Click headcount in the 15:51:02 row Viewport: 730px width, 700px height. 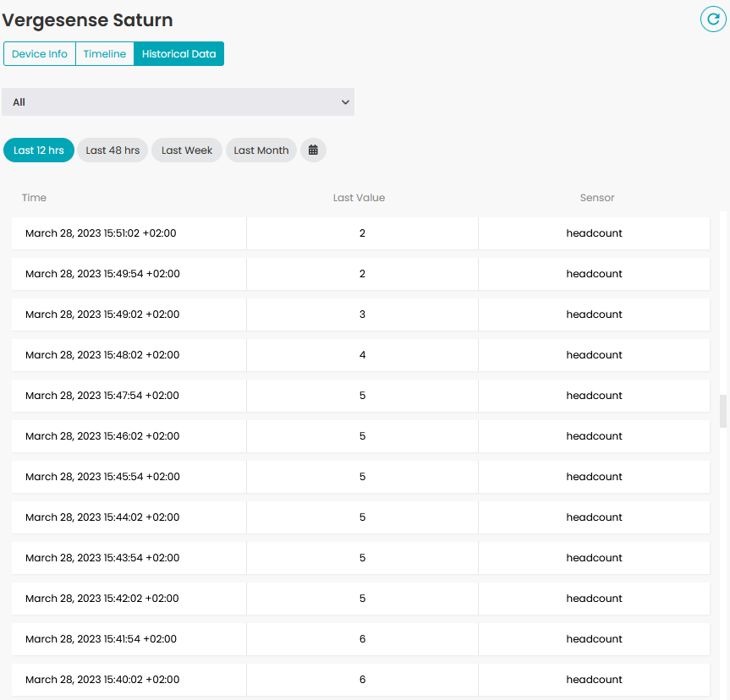point(594,232)
